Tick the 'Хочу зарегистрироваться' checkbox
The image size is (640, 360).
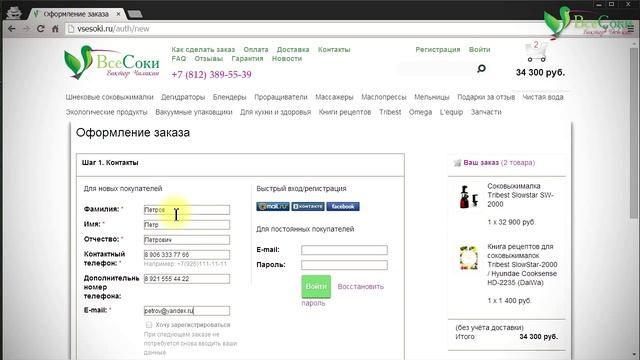pyautogui.click(x=149, y=325)
